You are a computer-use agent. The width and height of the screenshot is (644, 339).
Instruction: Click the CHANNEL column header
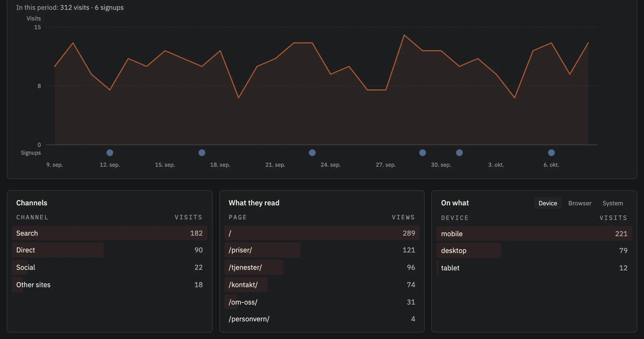click(x=32, y=217)
